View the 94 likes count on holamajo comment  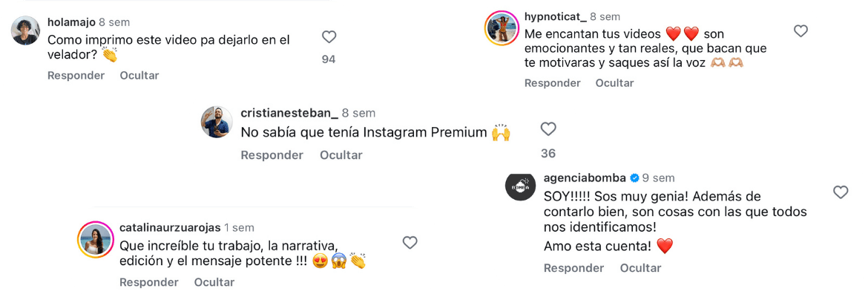click(329, 59)
